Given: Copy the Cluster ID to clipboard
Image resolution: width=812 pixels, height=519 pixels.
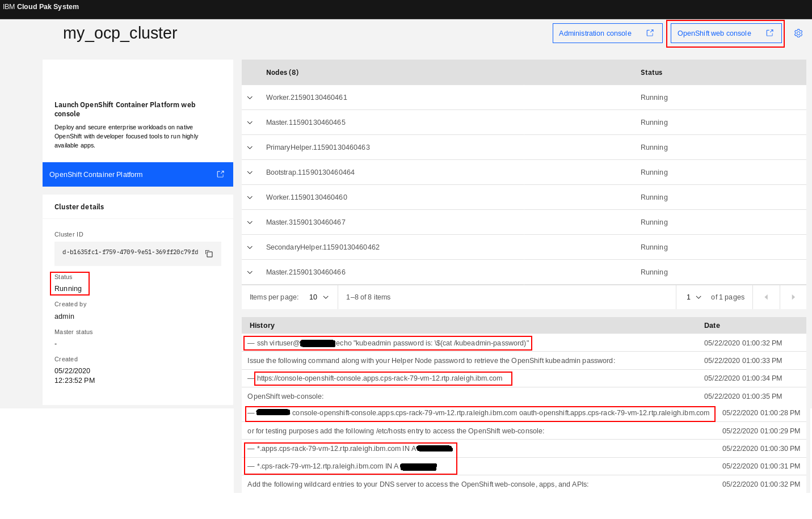Looking at the screenshot, I should 209,254.
